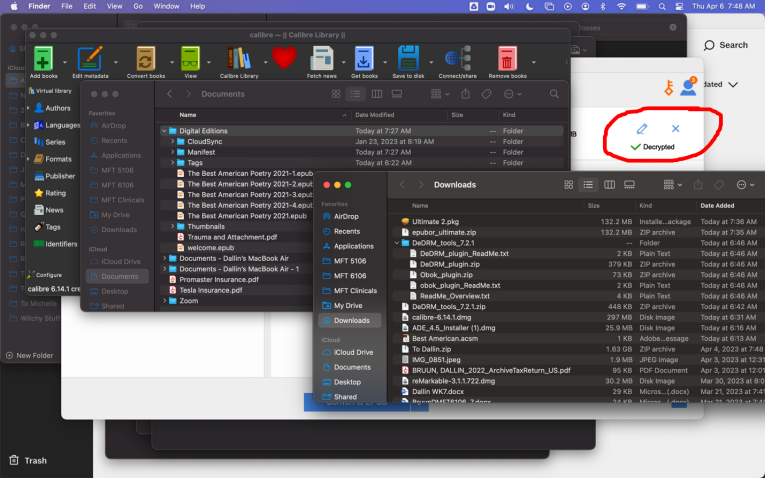Select list view in Downloads window

pyautogui.click(x=588, y=185)
